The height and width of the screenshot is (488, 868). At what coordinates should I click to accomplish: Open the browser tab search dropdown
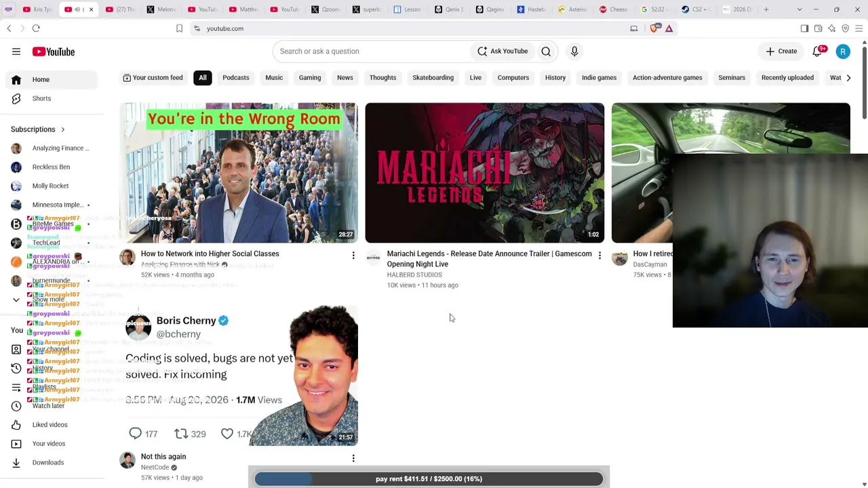(x=800, y=9)
